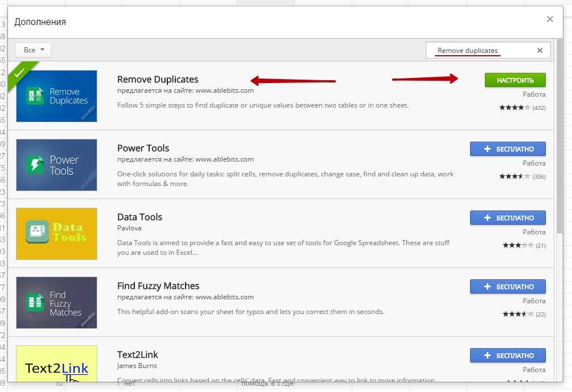Install Data Tools via БЕСПЛАТНО button
Screen dimensions: 572x392
coord(508,218)
